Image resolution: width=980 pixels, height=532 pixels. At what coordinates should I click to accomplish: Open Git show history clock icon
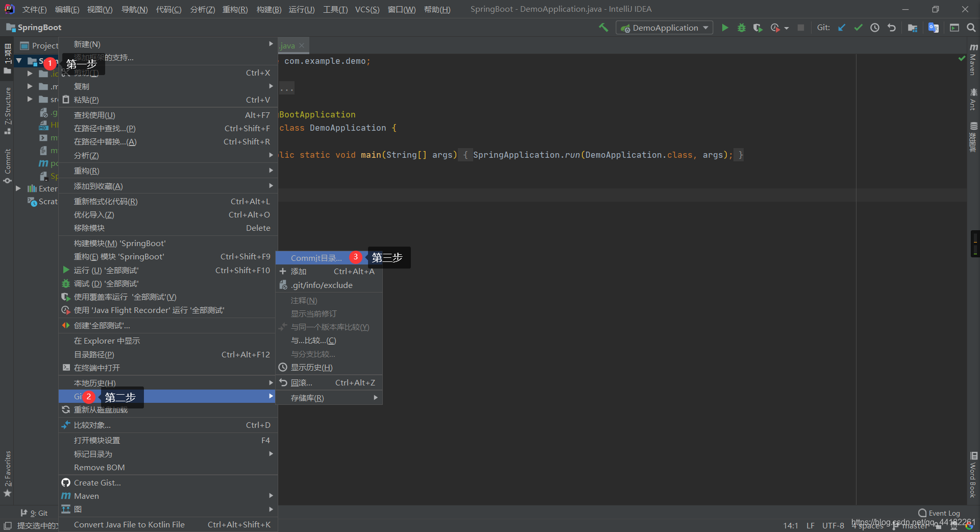875,28
